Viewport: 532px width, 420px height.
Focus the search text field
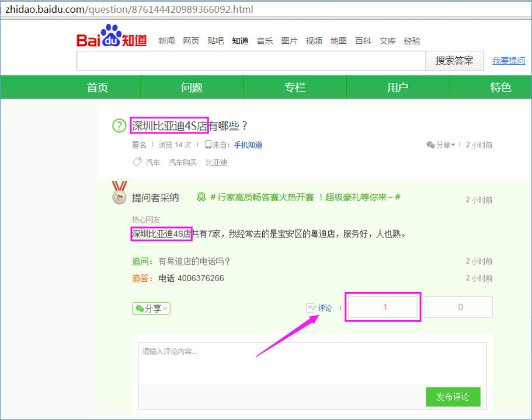coord(251,61)
